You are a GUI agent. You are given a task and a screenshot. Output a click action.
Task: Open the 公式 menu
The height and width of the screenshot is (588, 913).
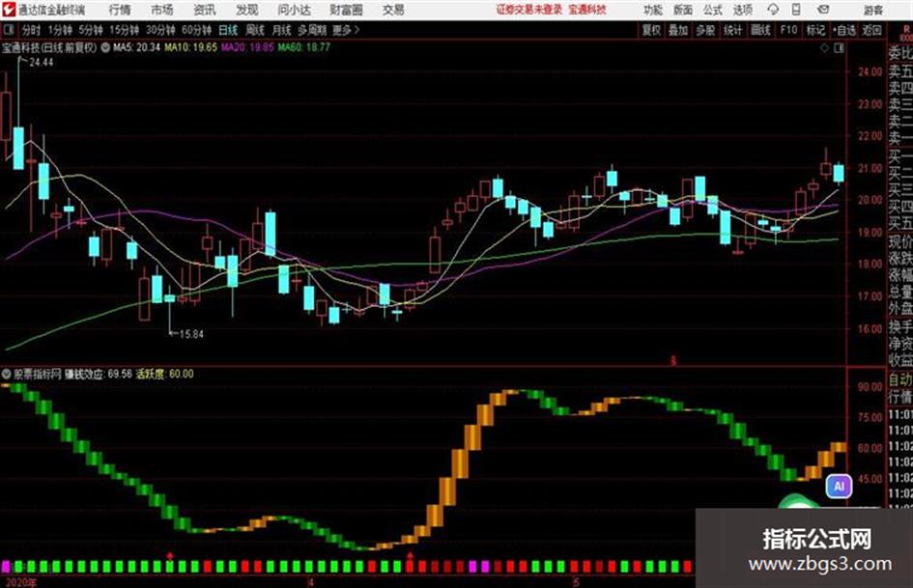coord(712,10)
